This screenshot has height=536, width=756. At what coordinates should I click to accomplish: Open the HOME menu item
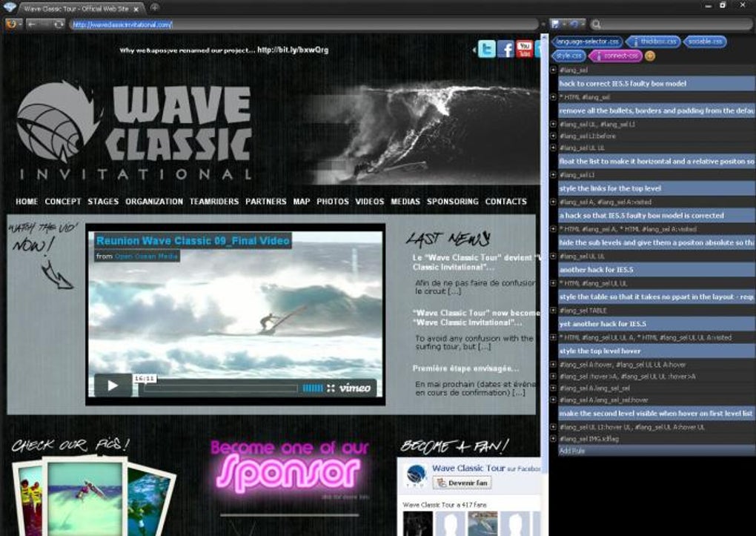[27, 202]
